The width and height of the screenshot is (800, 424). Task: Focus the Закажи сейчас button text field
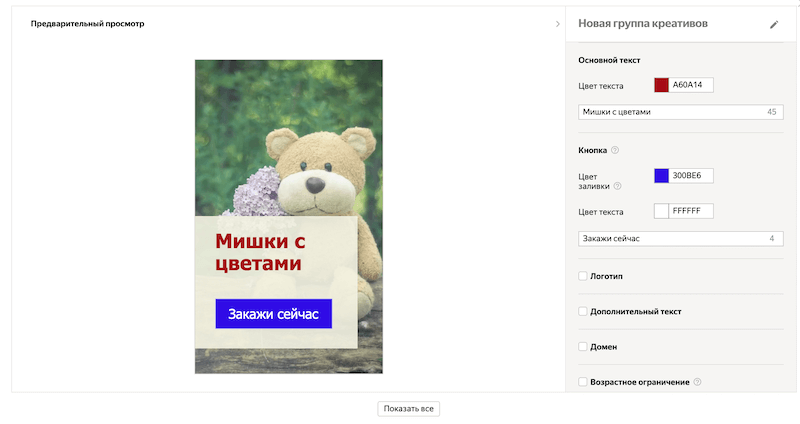pyautogui.click(x=670, y=239)
